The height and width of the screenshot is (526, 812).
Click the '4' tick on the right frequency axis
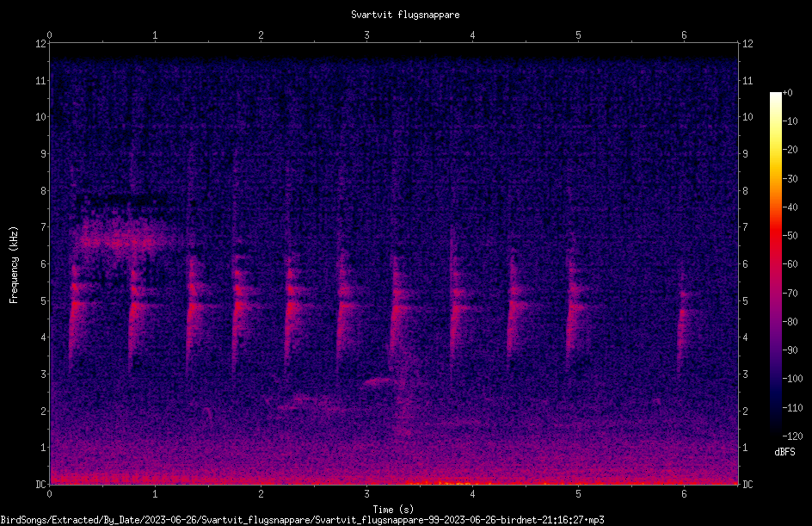tap(745, 337)
